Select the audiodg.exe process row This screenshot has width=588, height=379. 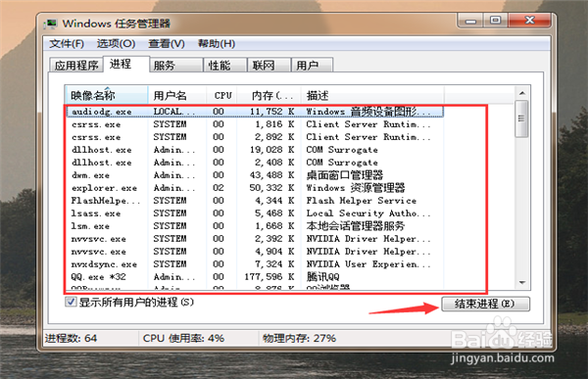pyautogui.click(x=255, y=112)
